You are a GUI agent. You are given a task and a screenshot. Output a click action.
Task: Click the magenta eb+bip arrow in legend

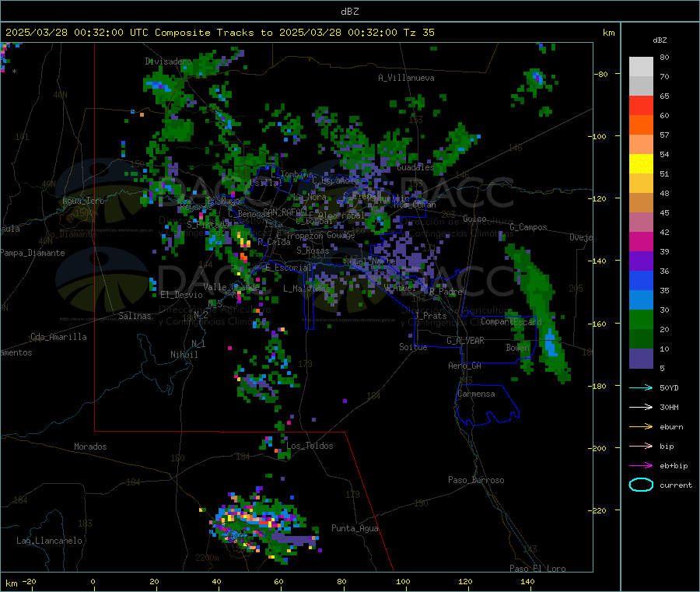pyautogui.click(x=641, y=466)
